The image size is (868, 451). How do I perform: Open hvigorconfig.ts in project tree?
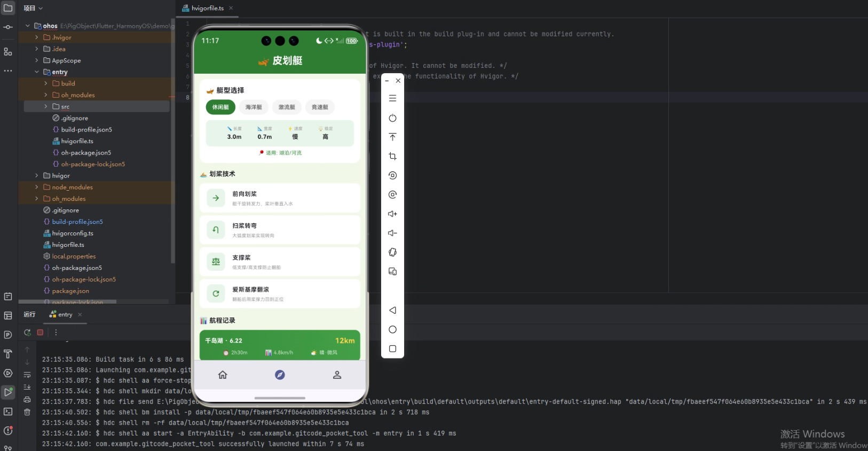(73, 233)
